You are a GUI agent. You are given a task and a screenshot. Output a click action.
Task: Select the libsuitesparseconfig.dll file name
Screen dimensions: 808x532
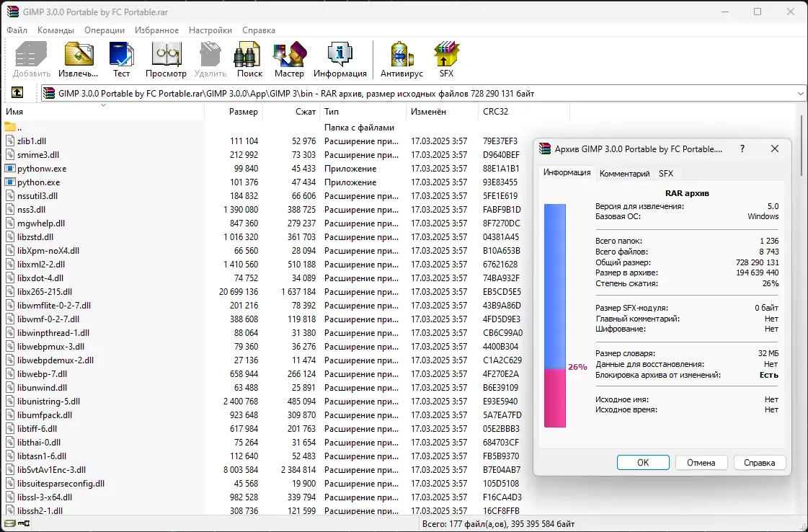coord(61,484)
